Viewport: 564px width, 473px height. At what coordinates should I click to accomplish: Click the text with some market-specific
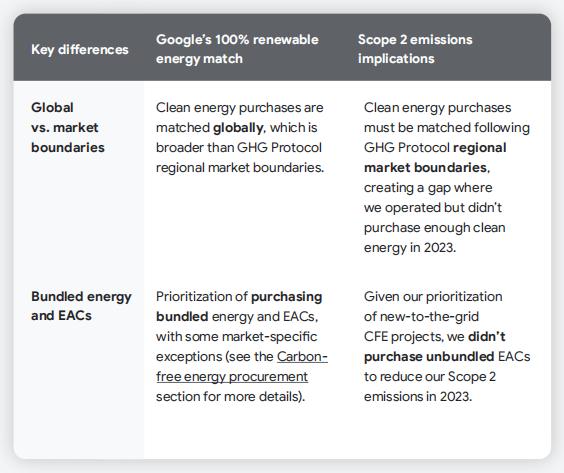(237, 337)
